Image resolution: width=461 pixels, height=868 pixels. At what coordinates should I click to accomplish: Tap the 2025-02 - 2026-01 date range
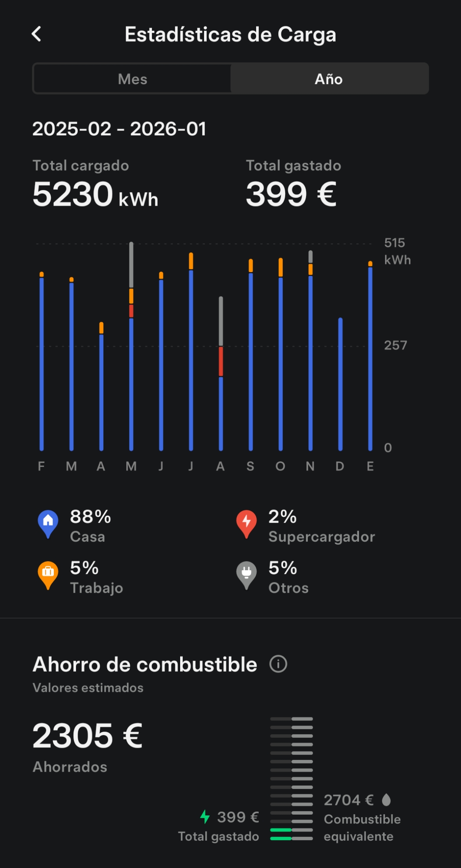pos(119,129)
